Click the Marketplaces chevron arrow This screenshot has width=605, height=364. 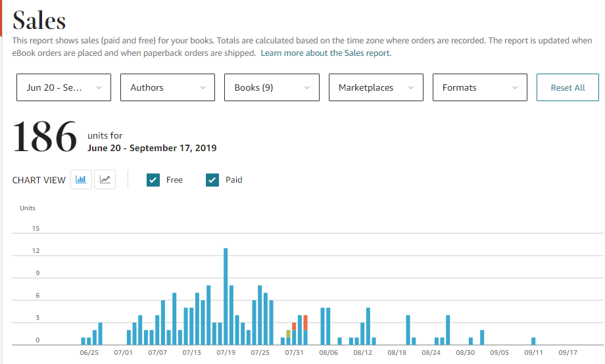[x=412, y=87]
